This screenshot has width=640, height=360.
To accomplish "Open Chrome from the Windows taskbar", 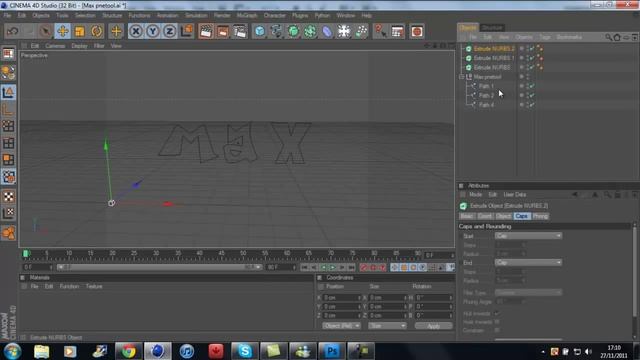I will pos(129,351).
